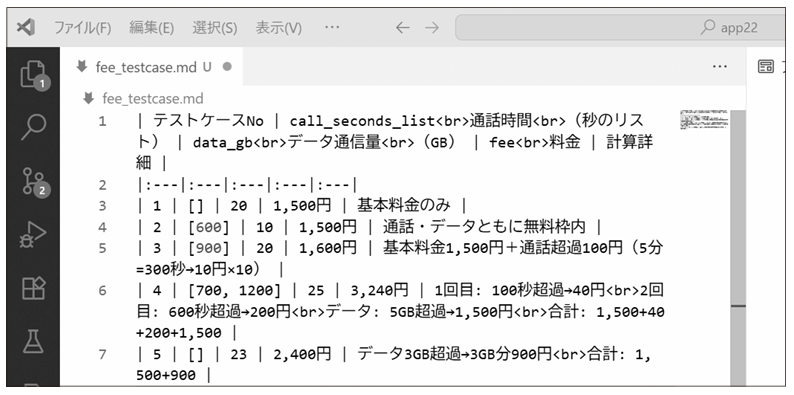Click the markdown file icon in breadcrumb
Viewport: 794px width, 395px height.
point(89,98)
